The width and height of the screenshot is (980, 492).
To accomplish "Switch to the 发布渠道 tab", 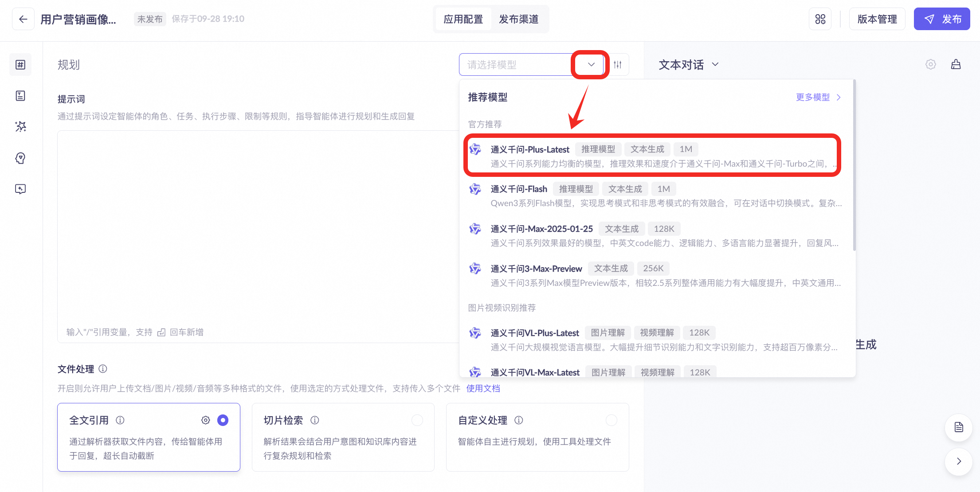I will click(518, 19).
